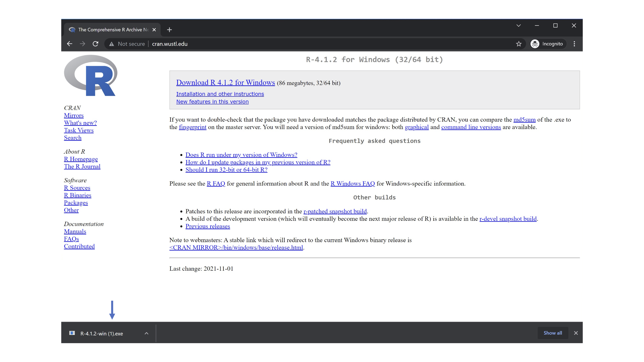Expand the tab search dropdown arrow
The height and width of the screenshot is (362, 644).
tap(518, 25)
